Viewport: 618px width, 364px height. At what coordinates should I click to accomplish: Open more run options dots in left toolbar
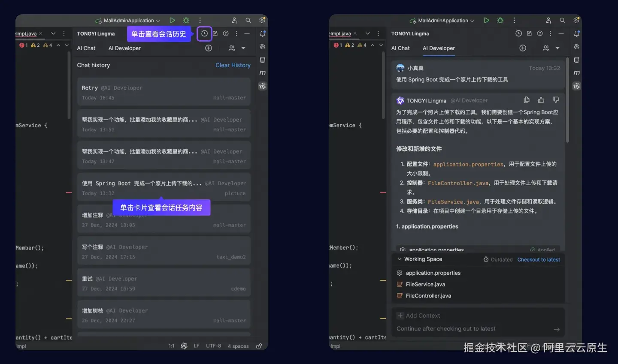pos(200,20)
